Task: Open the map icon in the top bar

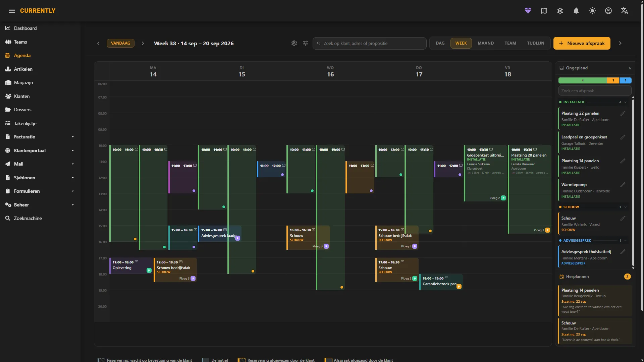Action: [544, 11]
